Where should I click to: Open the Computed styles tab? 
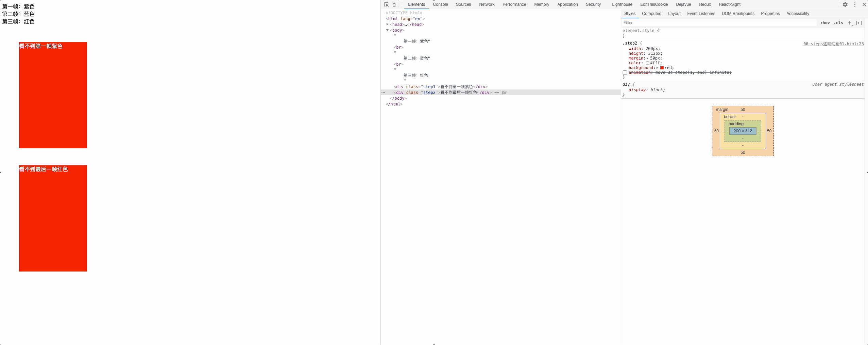click(651, 14)
